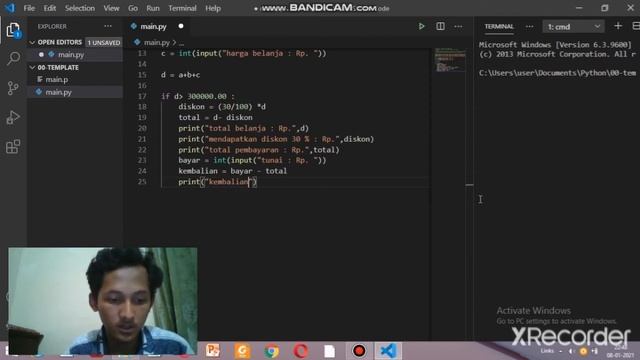640x360 pixels.
Task: Run Python file with play button
Action: tap(421, 27)
